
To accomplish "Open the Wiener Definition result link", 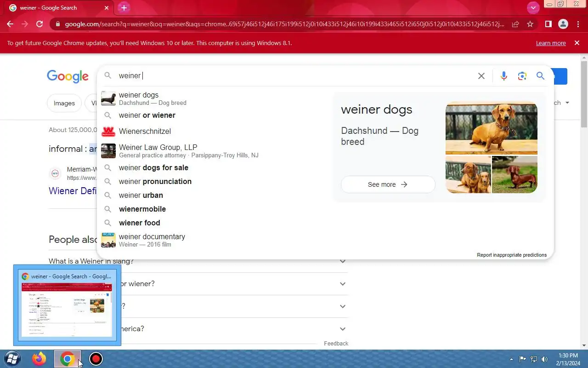I will [x=73, y=191].
